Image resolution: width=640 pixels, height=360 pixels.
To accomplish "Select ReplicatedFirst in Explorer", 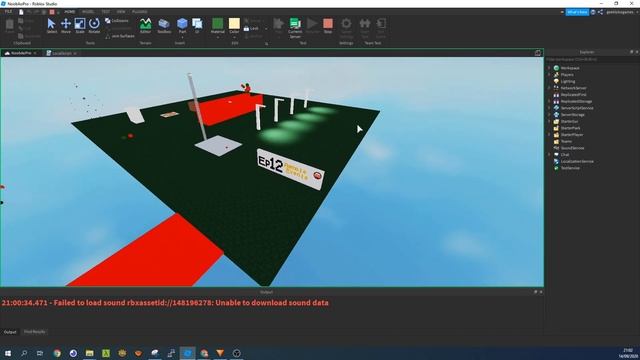I will coord(573,95).
